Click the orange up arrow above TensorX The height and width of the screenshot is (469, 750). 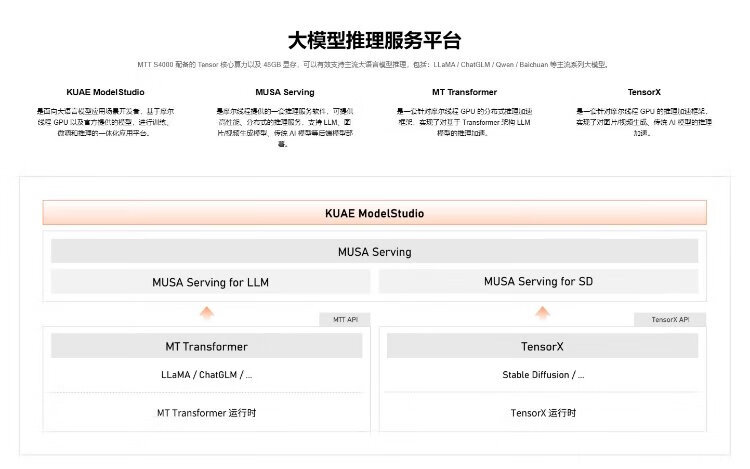tap(543, 312)
